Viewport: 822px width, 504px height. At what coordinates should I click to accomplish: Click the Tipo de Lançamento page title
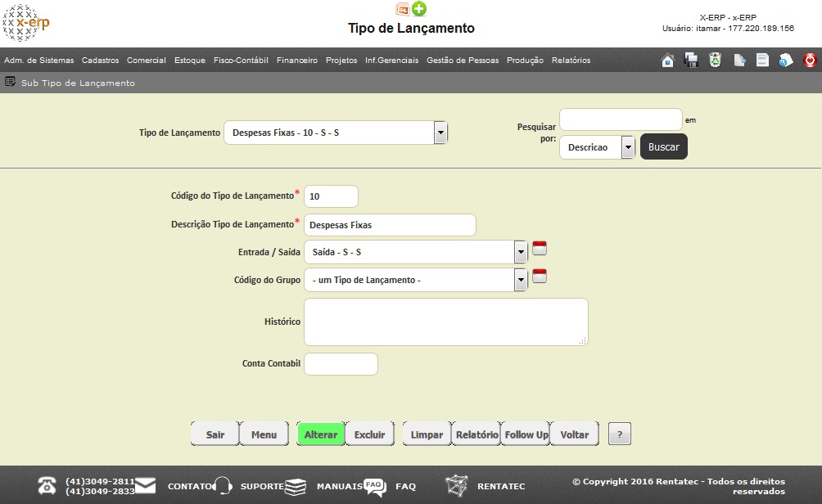pyautogui.click(x=411, y=28)
